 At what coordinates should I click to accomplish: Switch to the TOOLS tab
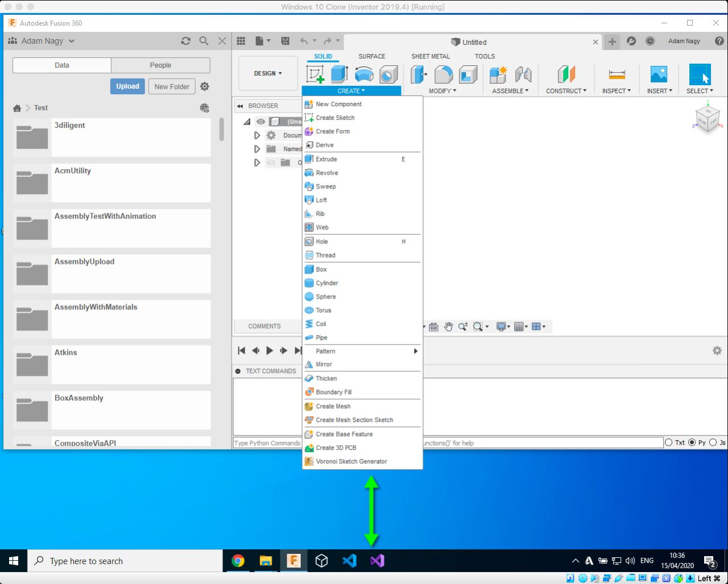[x=485, y=56]
